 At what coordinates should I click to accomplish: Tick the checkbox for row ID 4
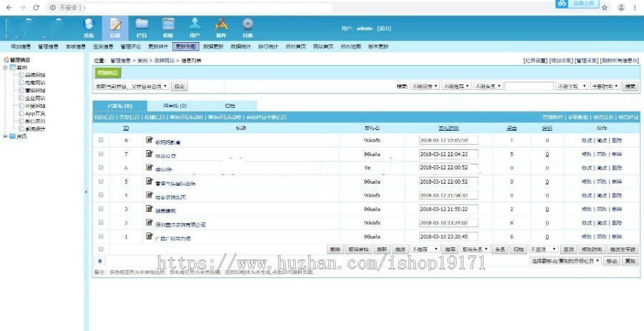tap(101, 195)
